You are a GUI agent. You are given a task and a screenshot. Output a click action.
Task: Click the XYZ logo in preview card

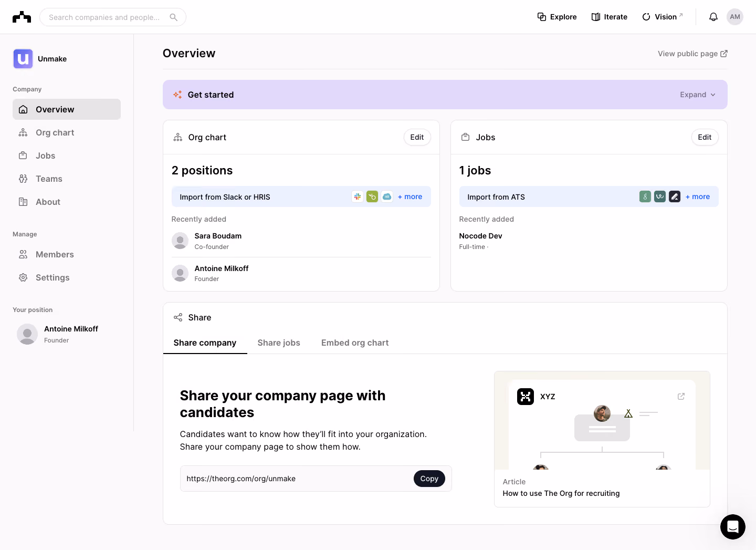[x=526, y=397]
